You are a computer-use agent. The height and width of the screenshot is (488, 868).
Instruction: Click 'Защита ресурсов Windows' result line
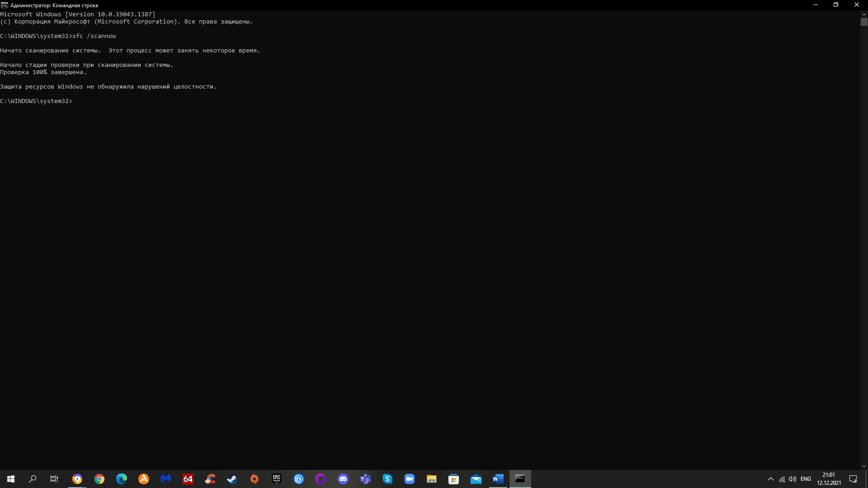108,87
